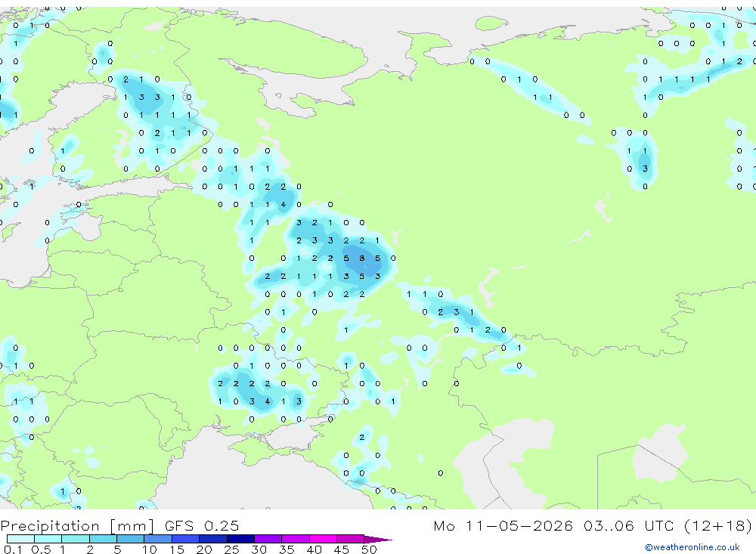Select the '03..06 UTC' time text
756x554 pixels.
tap(627, 525)
